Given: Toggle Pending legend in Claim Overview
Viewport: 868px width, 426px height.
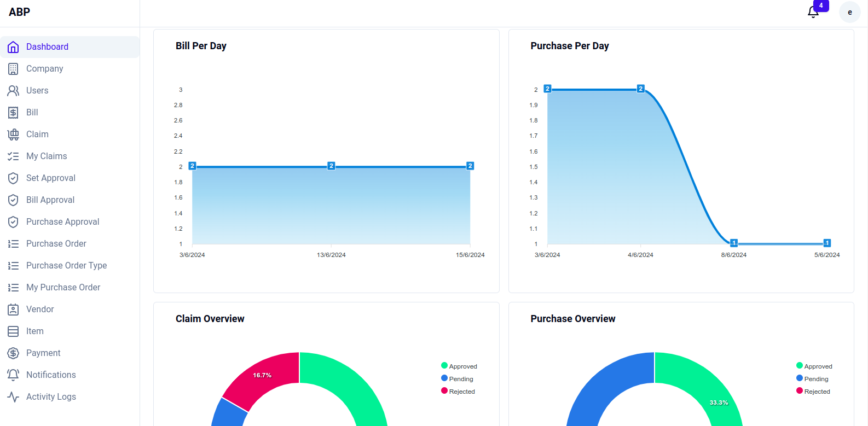Looking at the screenshot, I should pos(458,379).
